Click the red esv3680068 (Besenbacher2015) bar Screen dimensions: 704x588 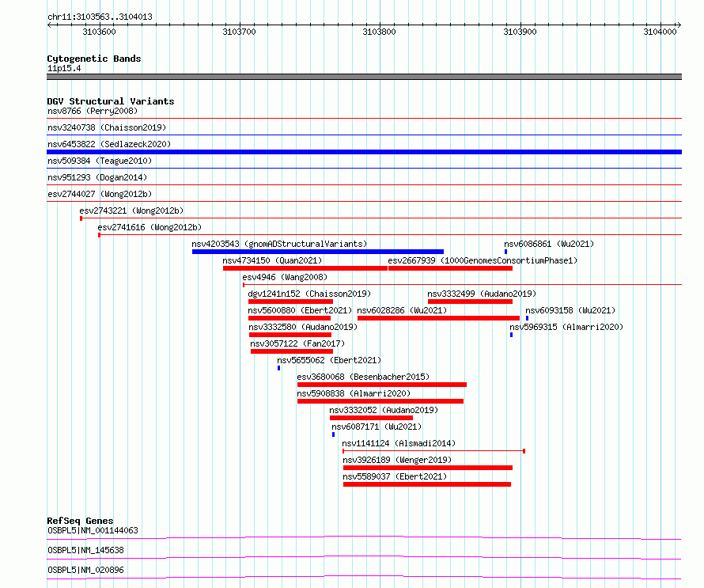[x=382, y=385]
